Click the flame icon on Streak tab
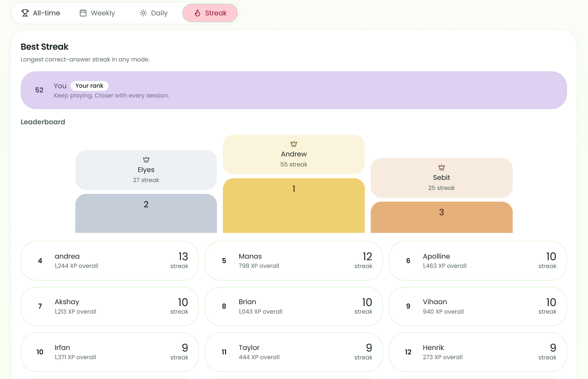 pos(197,13)
